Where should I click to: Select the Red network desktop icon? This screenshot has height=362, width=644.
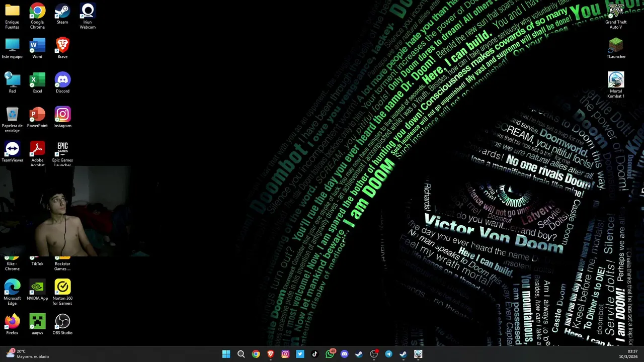[x=12, y=83]
